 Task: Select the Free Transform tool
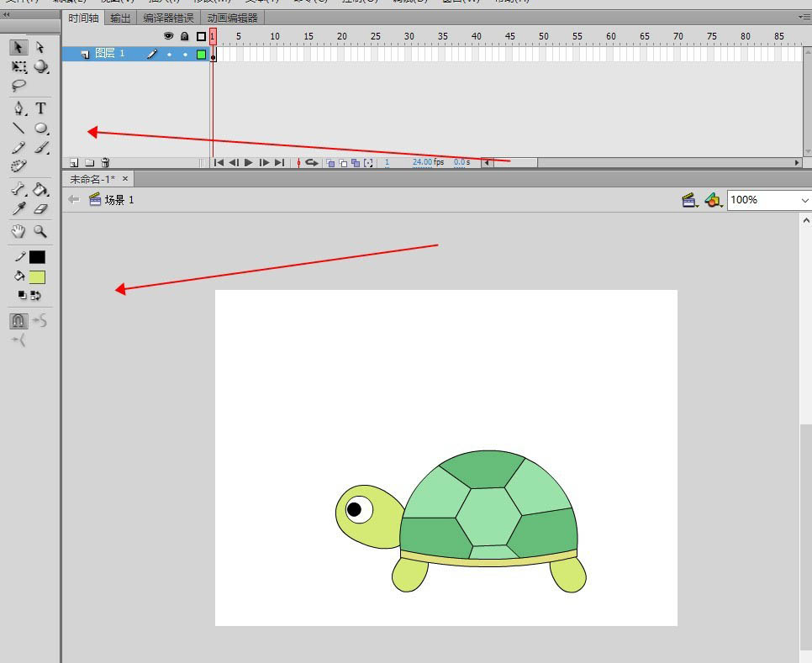(x=18, y=67)
